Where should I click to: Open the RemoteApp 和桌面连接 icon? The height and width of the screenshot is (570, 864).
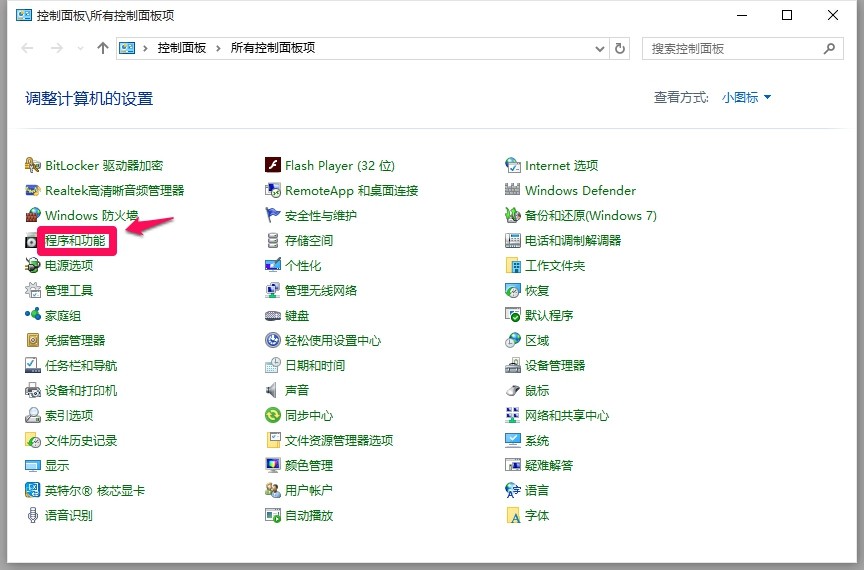(273, 190)
